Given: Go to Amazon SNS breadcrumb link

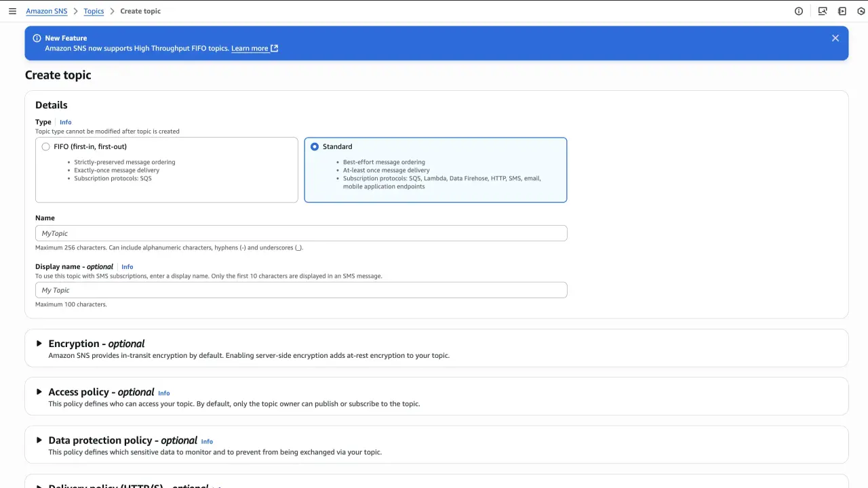Looking at the screenshot, I should pyautogui.click(x=47, y=11).
